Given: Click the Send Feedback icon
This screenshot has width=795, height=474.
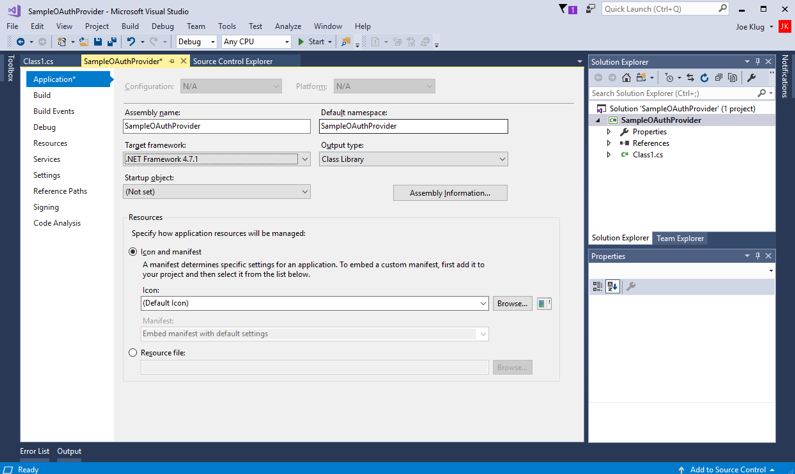Looking at the screenshot, I should point(590,9).
